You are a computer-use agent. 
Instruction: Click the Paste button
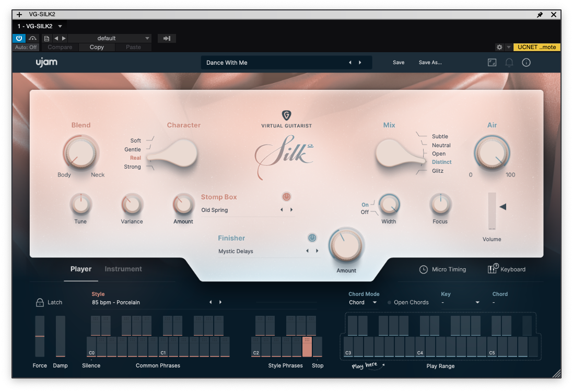pos(133,47)
